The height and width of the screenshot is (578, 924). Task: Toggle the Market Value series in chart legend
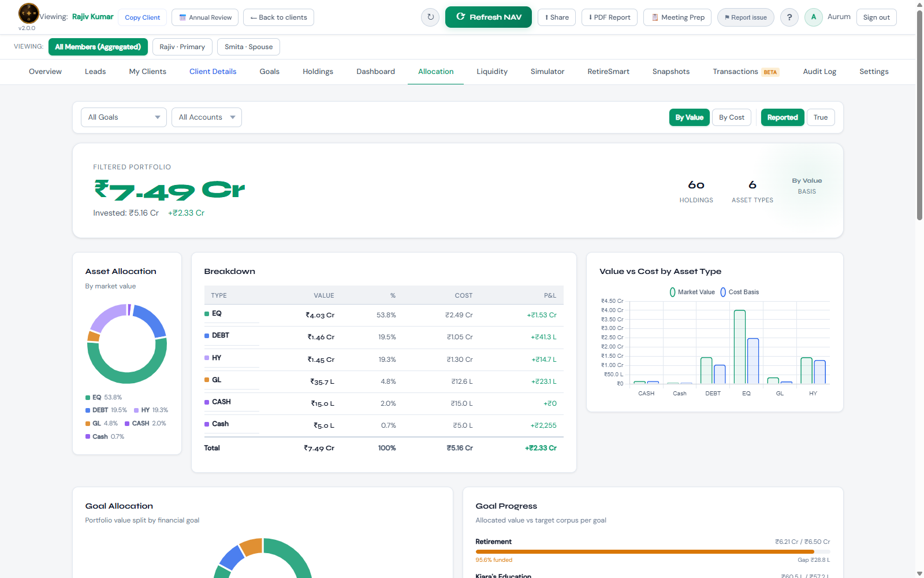692,292
